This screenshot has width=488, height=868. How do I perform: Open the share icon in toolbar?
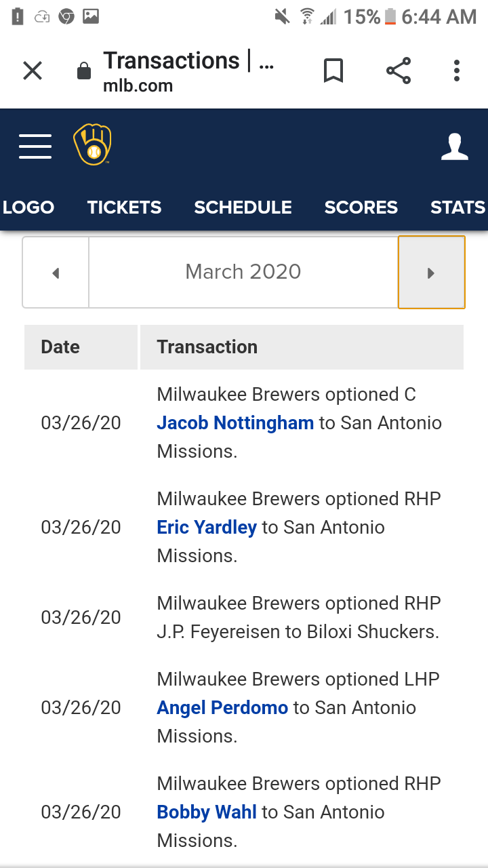(399, 71)
